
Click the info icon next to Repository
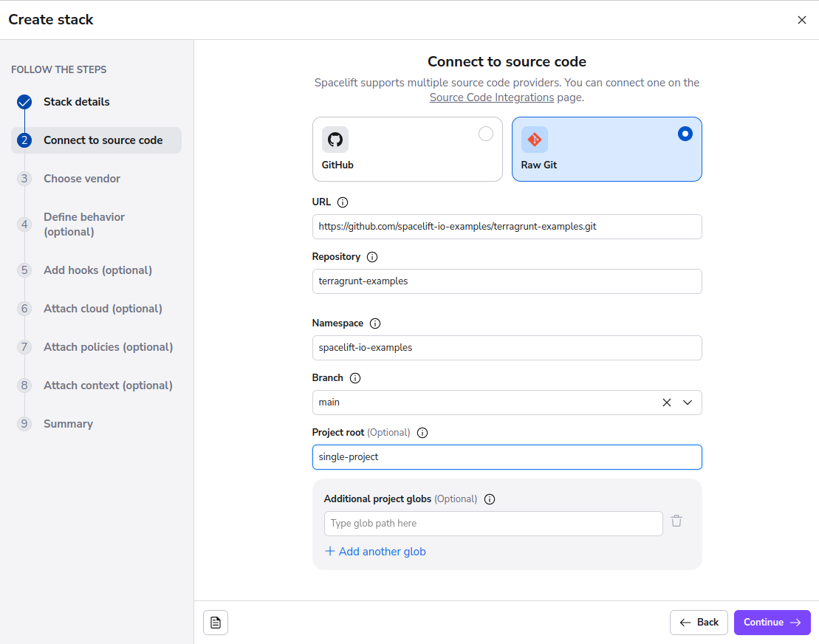pyautogui.click(x=373, y=256)
